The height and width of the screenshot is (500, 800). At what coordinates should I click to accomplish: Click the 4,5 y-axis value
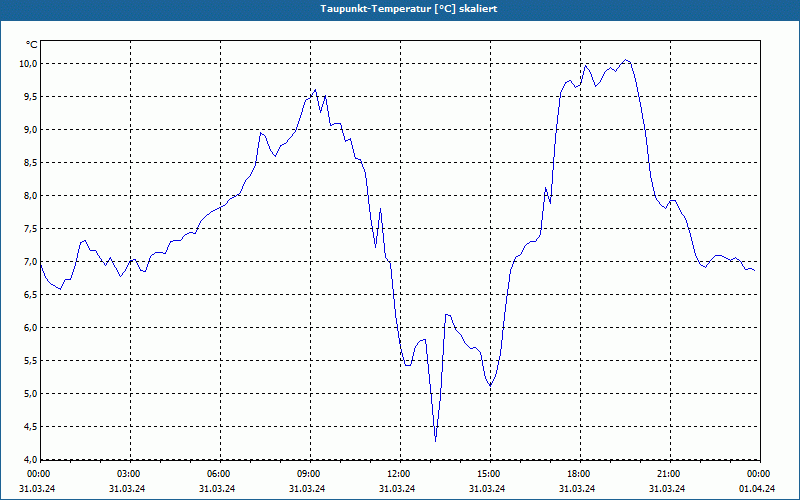point(30,427)
